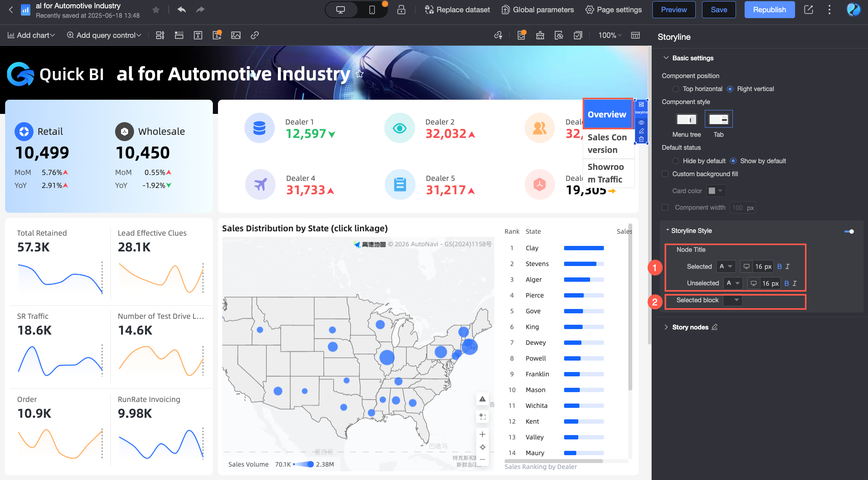Image resolution: width=868 pixels, height=480 pixels.
Task: Switch to mobile layout icon
Action: pyautogui.click(x=372, y=10)
